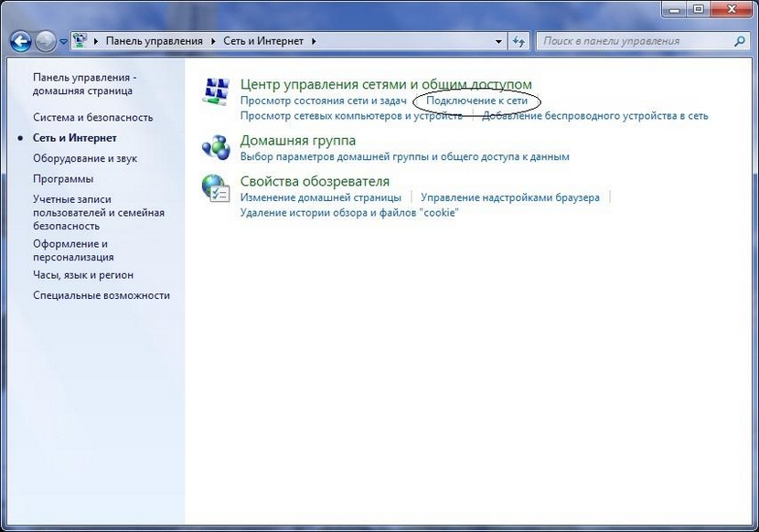Click the Панель управления breadcrumb
This screenshot has height=532, width=759.
155,41
